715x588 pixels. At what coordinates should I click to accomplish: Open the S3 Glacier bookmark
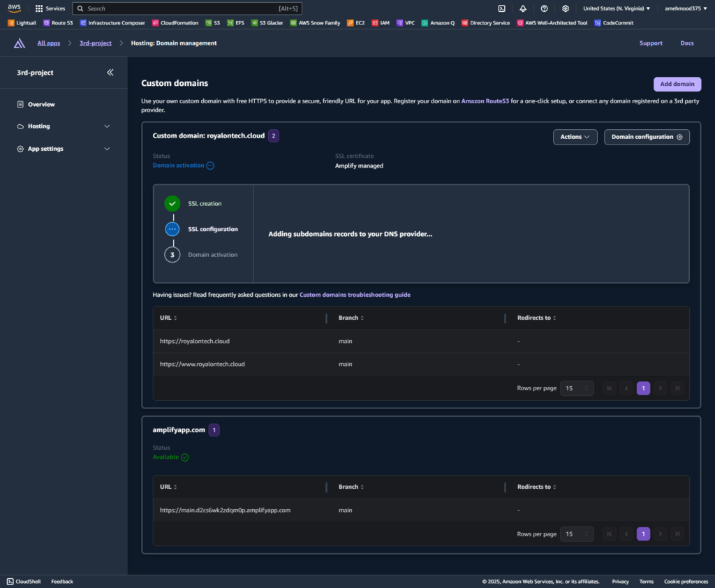(267, 23)
